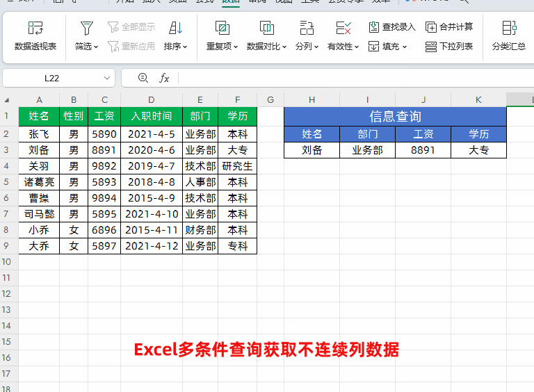This screenshot has width=534, height=392.
Task: Click the zoom magnifier in formula bar
Action: (x=143, y=78)
